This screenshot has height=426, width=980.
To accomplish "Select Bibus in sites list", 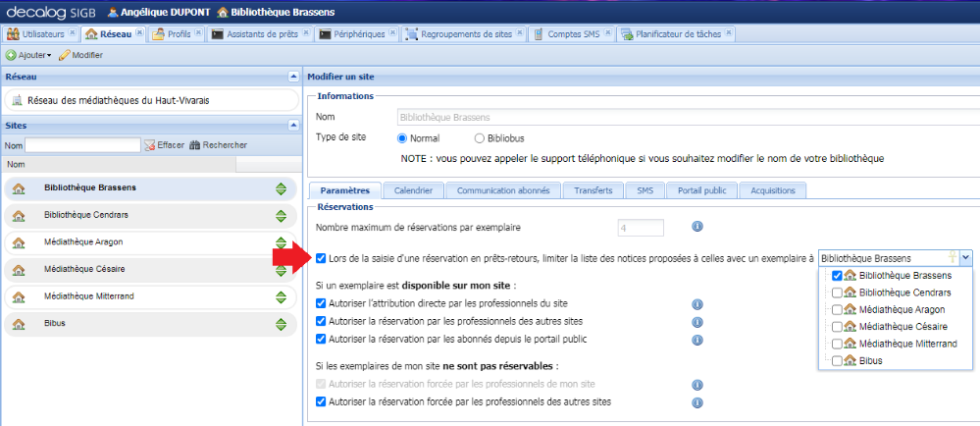I will pos(151,323).
